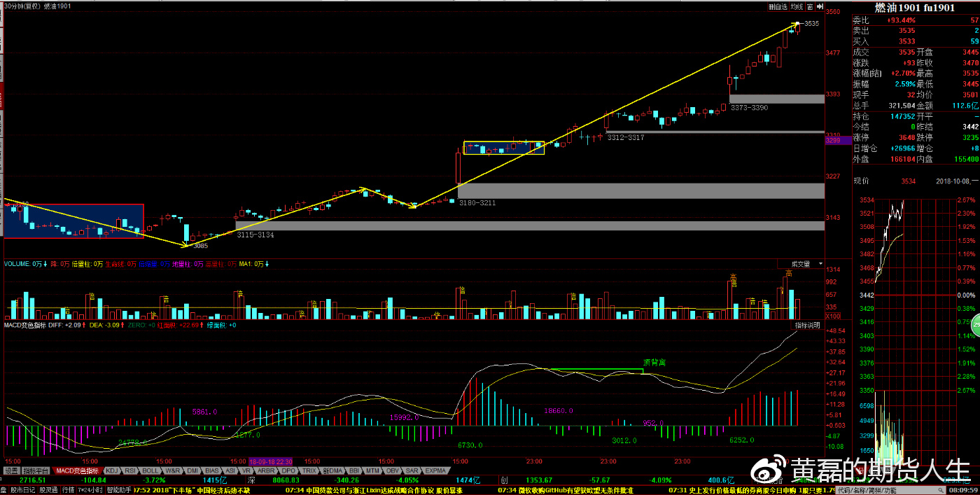The width and height of the screenshot is (980, 495).
Task: Click the 现价 3534 label above the mini chart
Action: [884, 181]
